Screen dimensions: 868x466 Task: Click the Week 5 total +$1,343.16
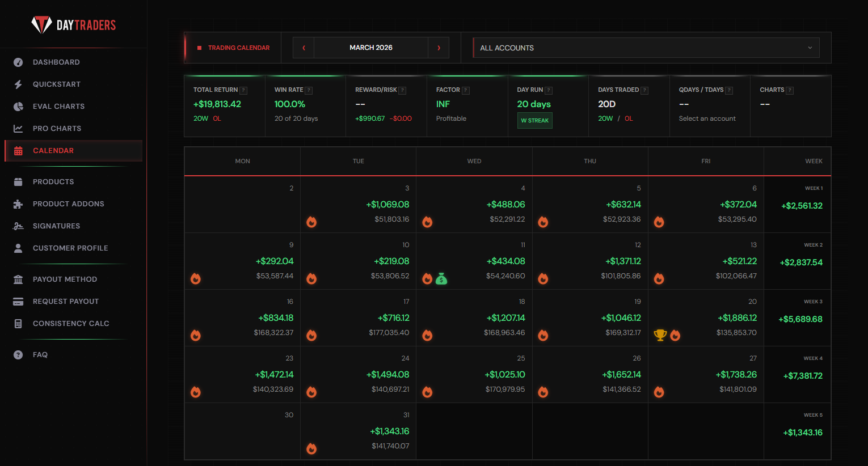[803, 433]
